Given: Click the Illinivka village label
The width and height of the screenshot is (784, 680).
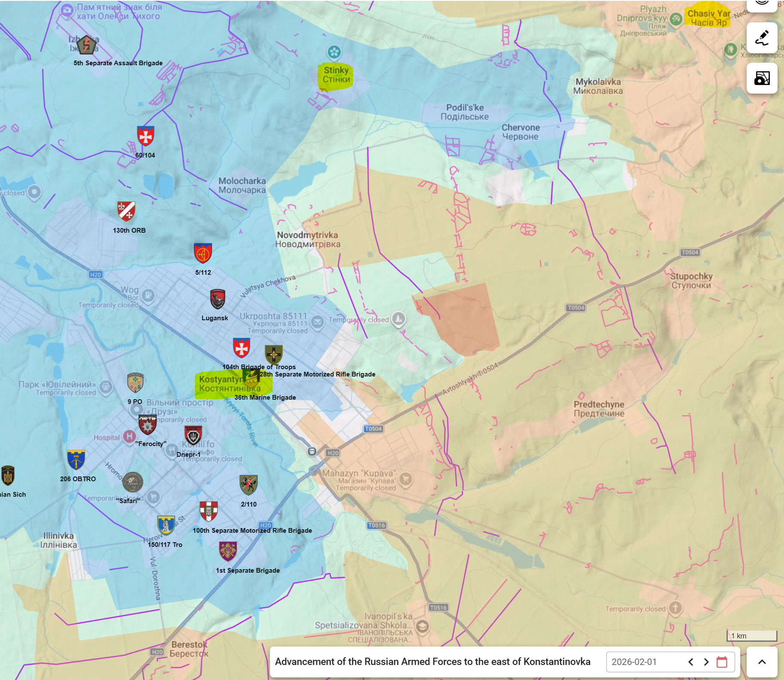Looking at the screenshot, I should pos(59,540).
